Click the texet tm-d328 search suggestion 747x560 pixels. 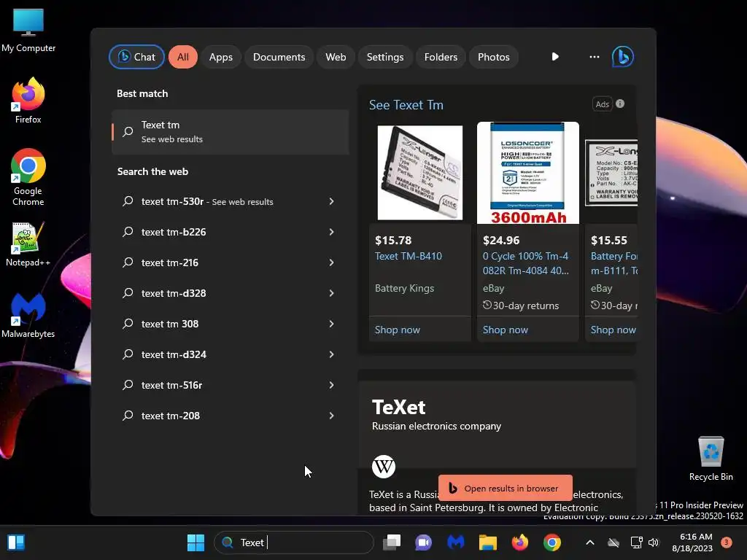(x=230, y=293)
